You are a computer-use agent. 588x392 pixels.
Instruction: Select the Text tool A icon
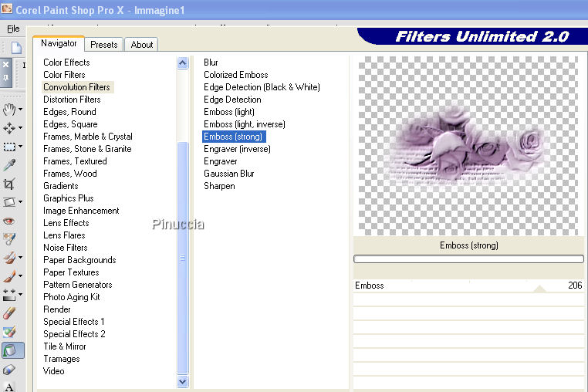coord(9,387)
